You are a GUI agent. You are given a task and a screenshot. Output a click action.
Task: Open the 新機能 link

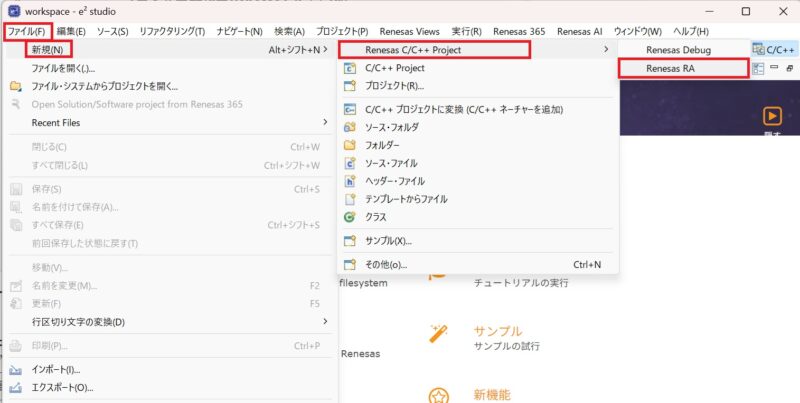pyautogui.click(x=492, y=395)
